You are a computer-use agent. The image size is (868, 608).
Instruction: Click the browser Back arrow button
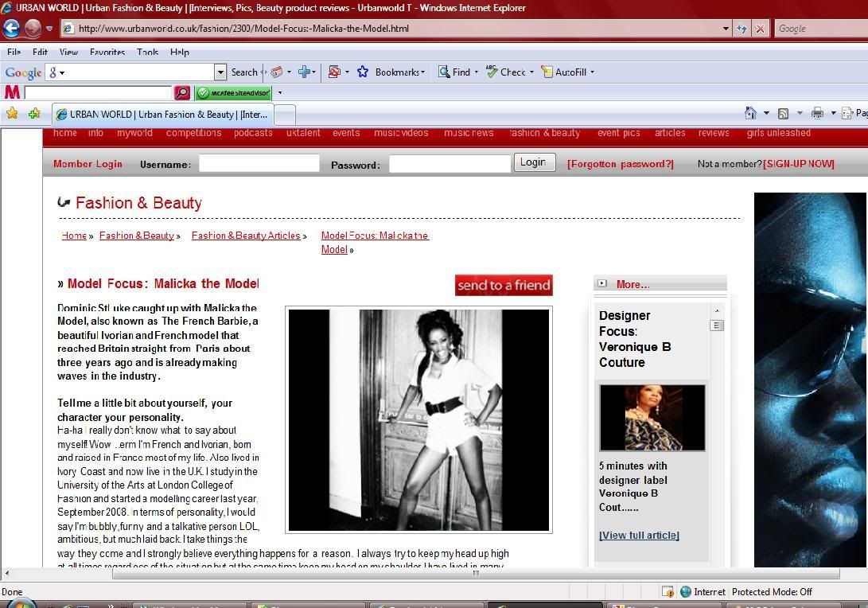click(x=11, y=29)
